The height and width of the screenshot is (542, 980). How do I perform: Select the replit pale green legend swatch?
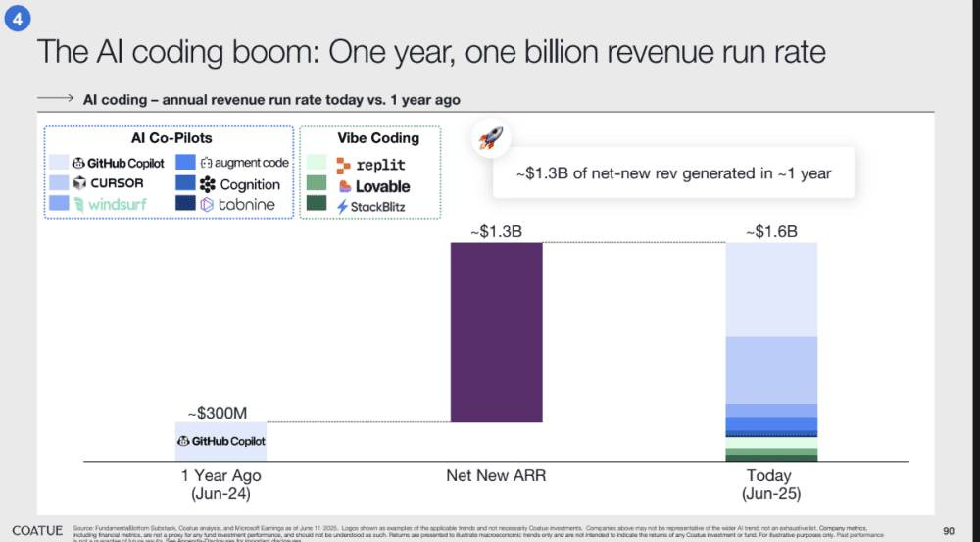[x=317, y=162]
